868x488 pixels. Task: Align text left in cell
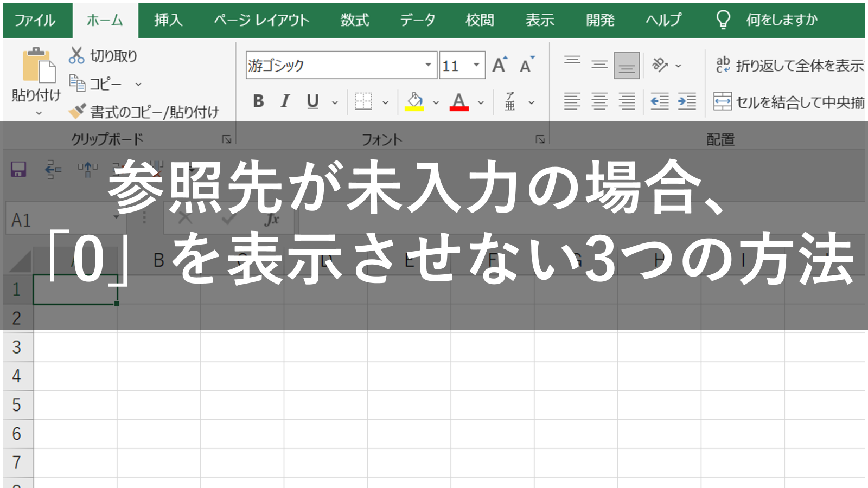click(x=572, y=101)
